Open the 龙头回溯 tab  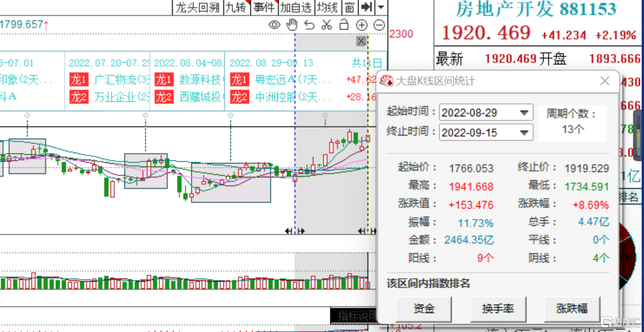click(x=197, y=7)
